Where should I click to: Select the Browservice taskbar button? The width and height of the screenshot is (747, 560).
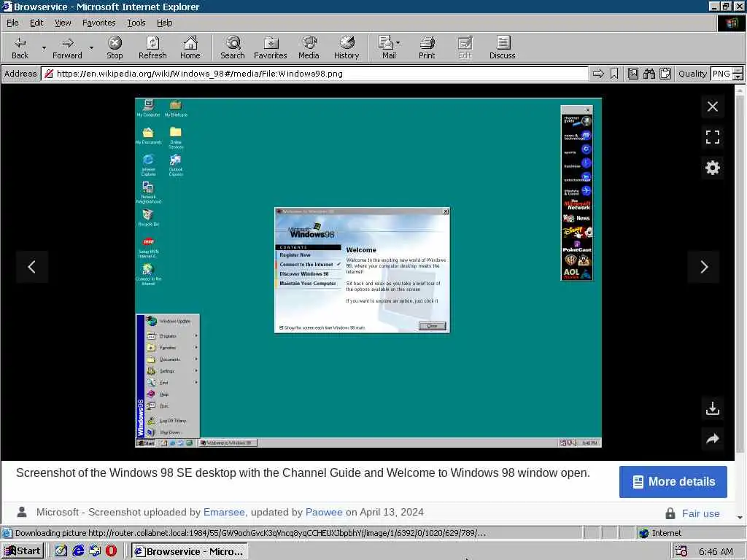pyautogui.click(x=190, y=551)
